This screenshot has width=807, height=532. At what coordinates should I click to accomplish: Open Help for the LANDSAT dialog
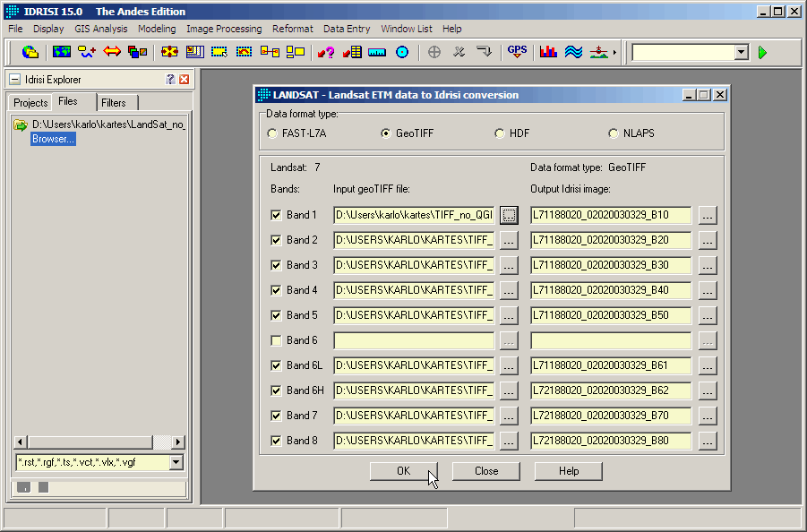569,471
